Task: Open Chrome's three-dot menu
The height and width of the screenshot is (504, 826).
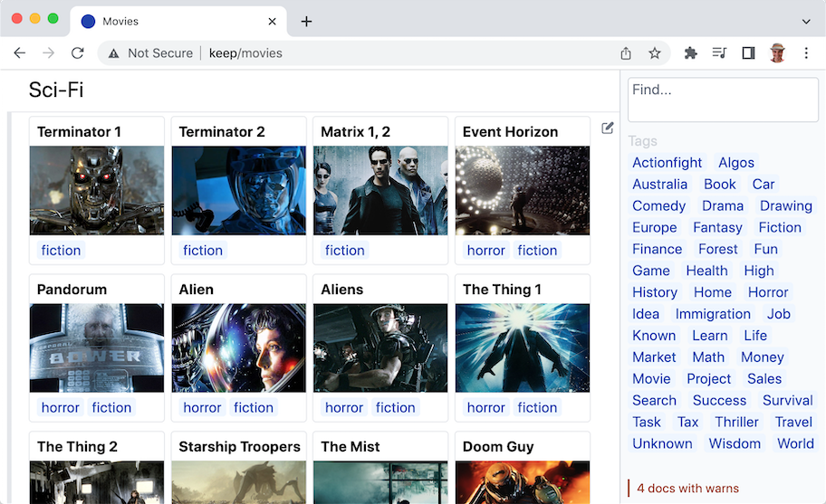Action: pyautogui.click(x=806, y=53)
